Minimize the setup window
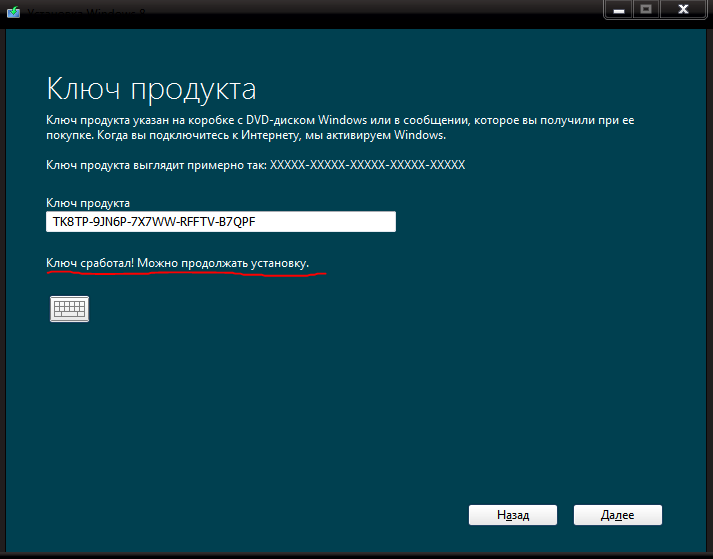The height and width of the screenshot is (559, 713). 618,10
